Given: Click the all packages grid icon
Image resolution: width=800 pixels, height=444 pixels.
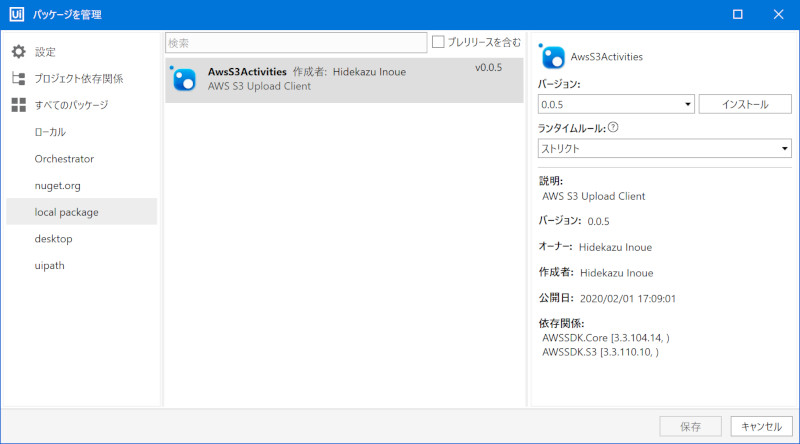Looking at the screenshot, I should click(x=18, y=105).
